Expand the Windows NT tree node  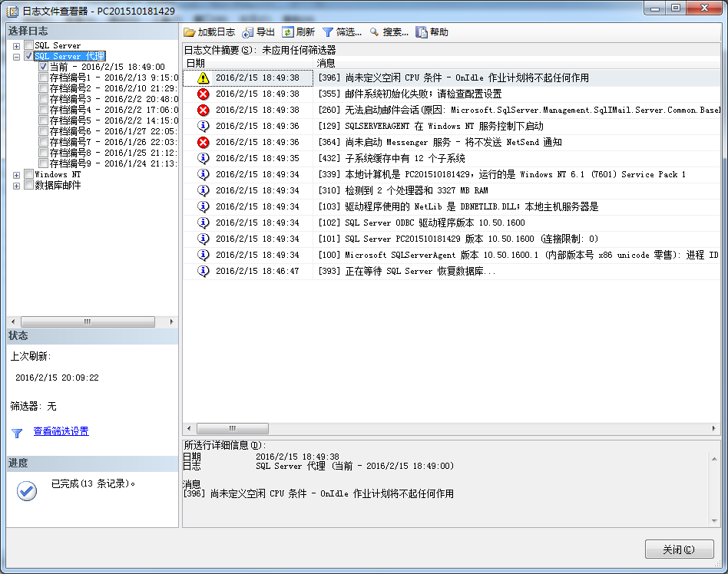point(15,173)
